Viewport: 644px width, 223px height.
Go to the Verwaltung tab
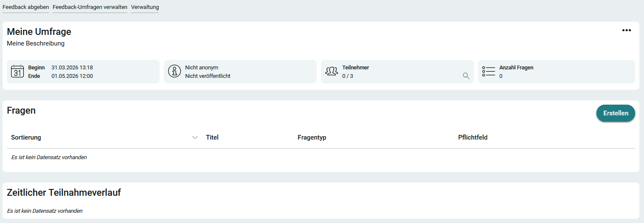[145, 7]
